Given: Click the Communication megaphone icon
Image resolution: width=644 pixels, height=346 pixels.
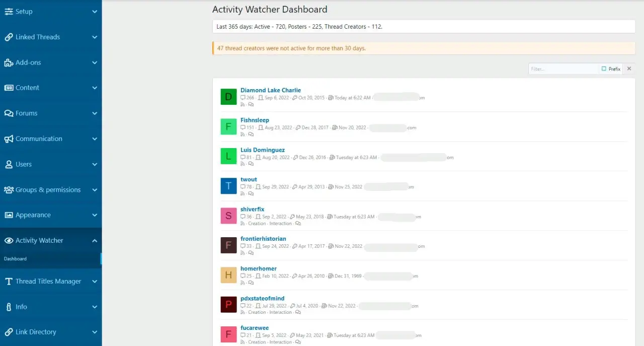Looking at the screenshot, I should (x=9, y=139).
